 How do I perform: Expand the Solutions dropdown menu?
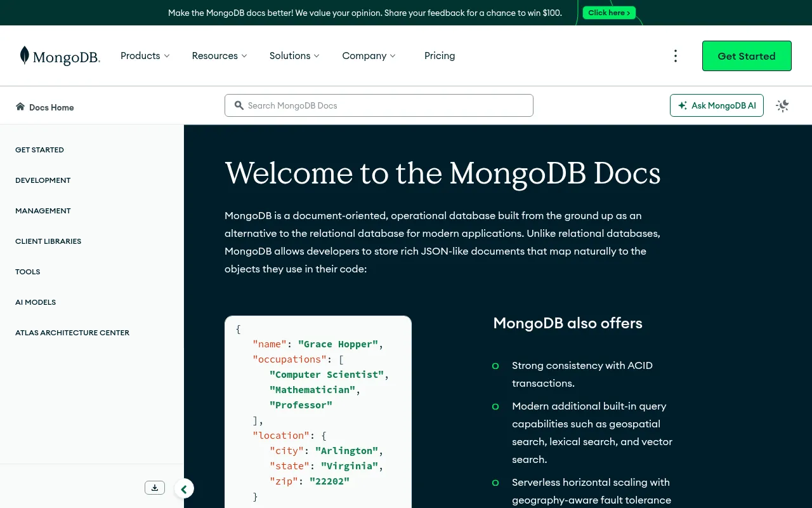point(294,56)
